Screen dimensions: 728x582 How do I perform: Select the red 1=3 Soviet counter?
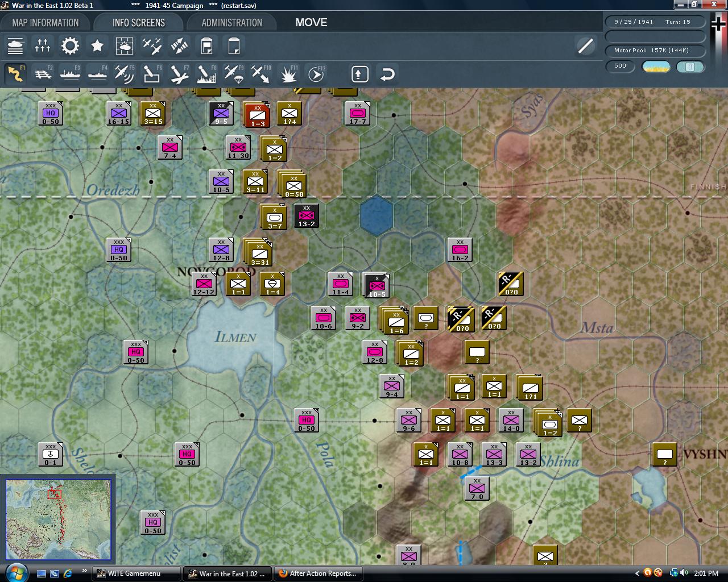pyautogui.click(x=257, y=115)
